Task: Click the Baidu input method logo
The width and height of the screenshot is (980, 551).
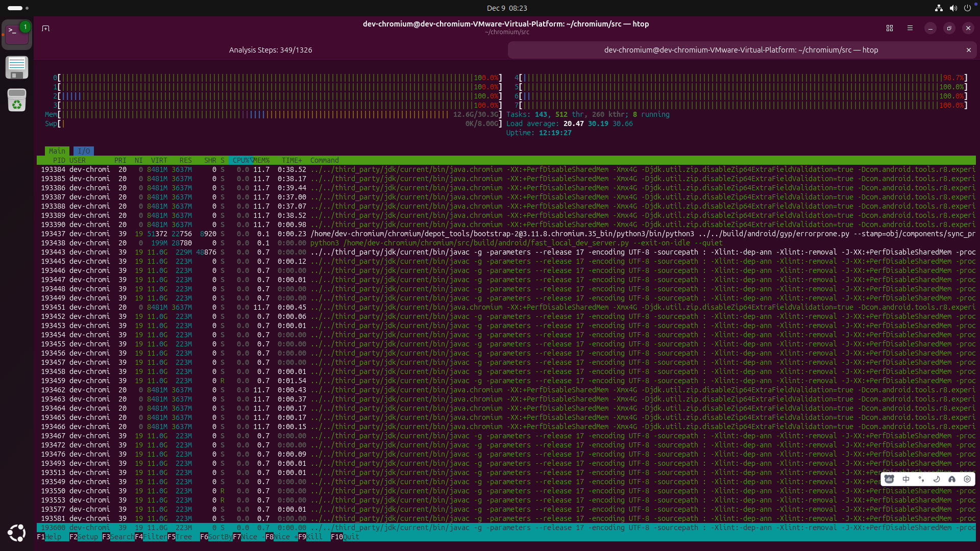Action: point(890,479)
